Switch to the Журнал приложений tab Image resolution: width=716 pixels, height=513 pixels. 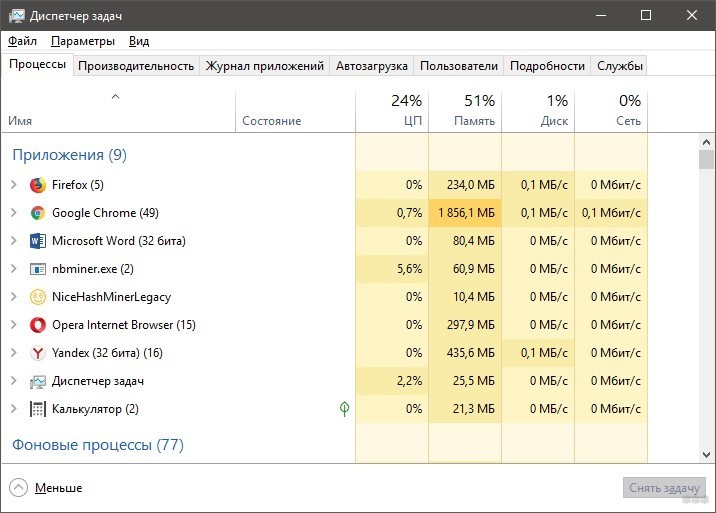point(264,66)
